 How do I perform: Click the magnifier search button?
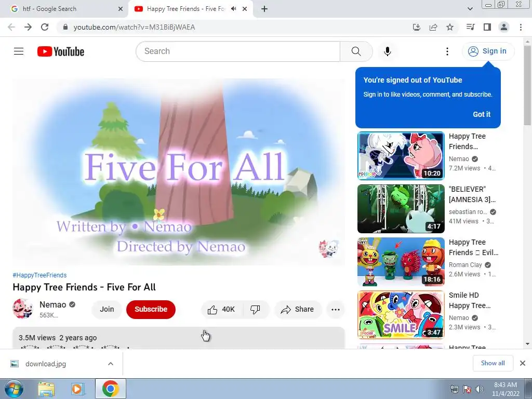(356, 51)
